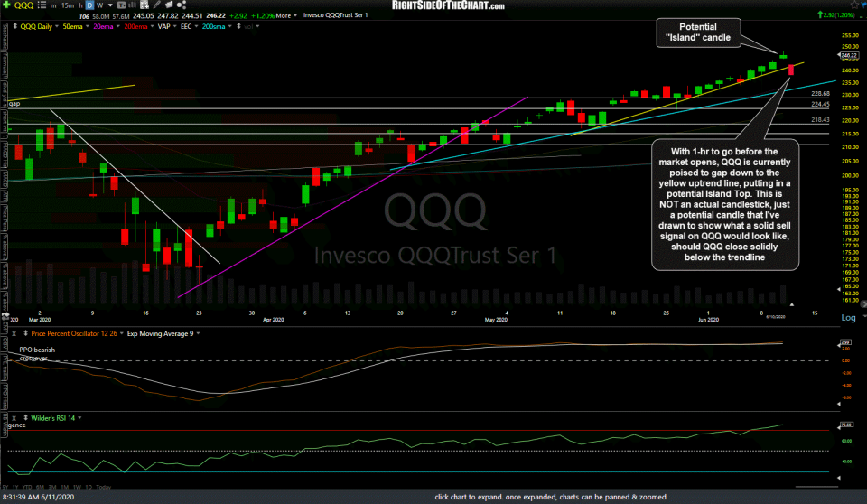
Task: Click 'click chart to expand' status text
Action: click(550, 497)
